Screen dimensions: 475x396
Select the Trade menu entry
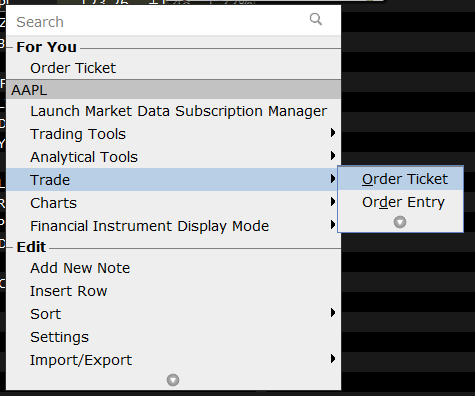173,180
